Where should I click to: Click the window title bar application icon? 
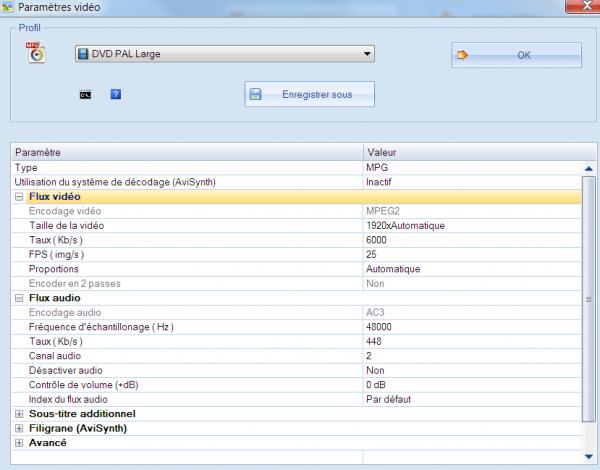8,7
